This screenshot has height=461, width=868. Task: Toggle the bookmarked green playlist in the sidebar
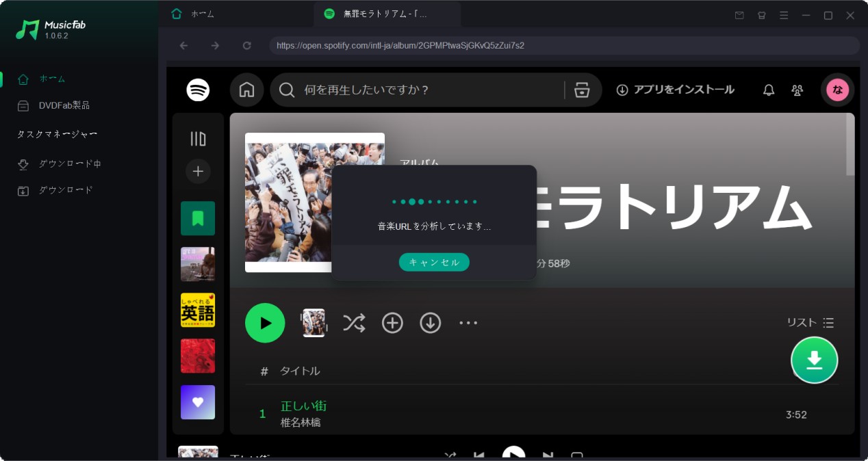[198, 218]
